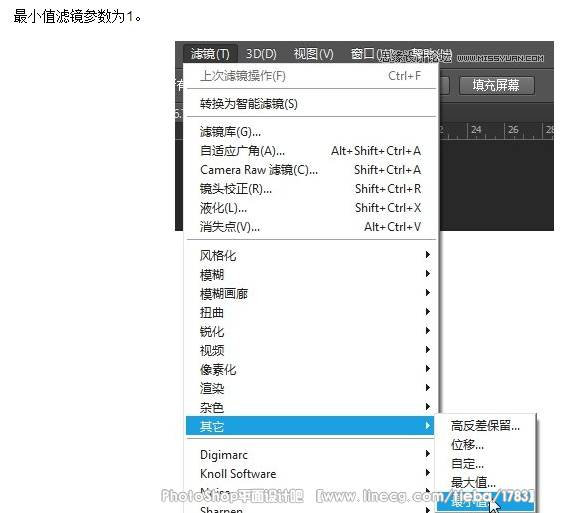Image resolution: width=585 pixels, height=513 pixels.
Task: Choose 消失点(V)... filter
Action: click(311, 227)
